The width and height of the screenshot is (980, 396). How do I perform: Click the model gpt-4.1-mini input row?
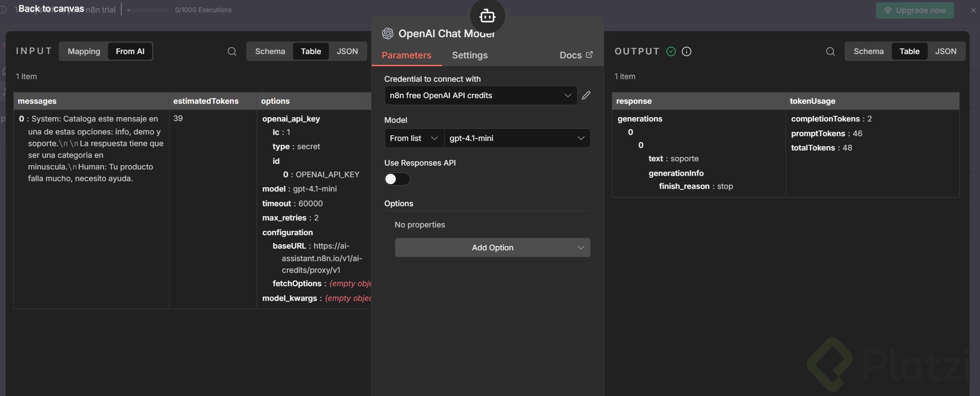click(x=299, y=189)
